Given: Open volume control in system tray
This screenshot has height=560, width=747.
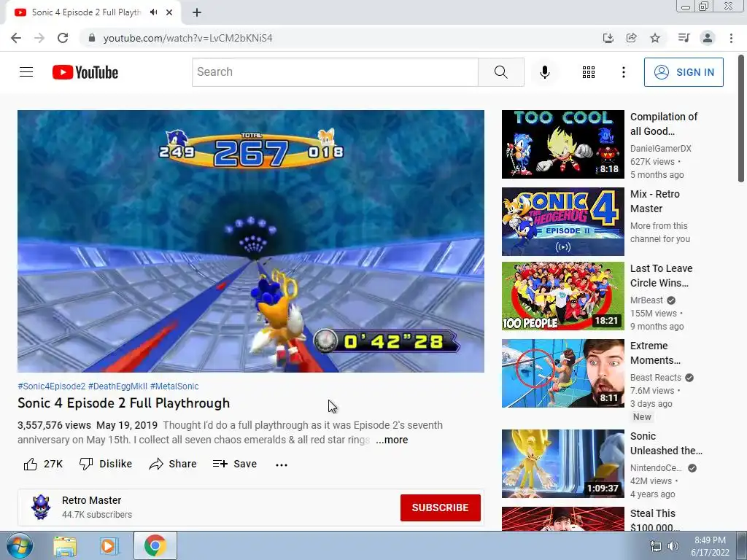Looking at the screenshot, I should (x=673, y=546).
